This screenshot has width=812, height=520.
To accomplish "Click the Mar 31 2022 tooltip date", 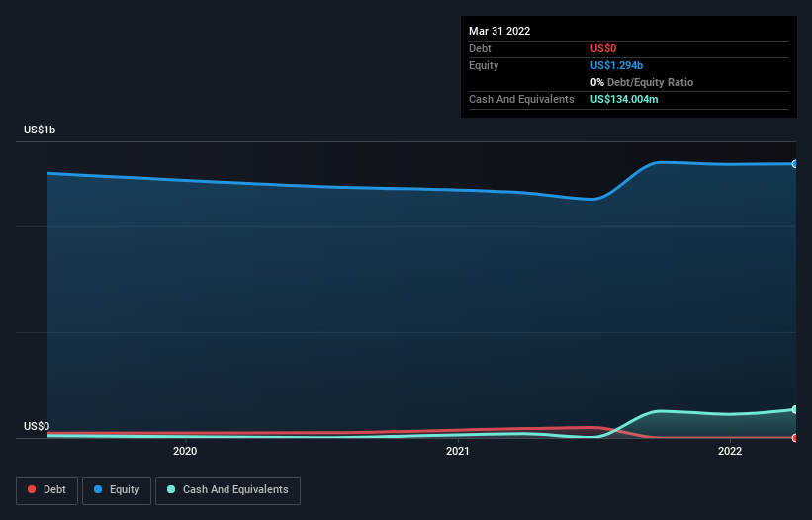I will pyautogui.click(x=499, y=31).
